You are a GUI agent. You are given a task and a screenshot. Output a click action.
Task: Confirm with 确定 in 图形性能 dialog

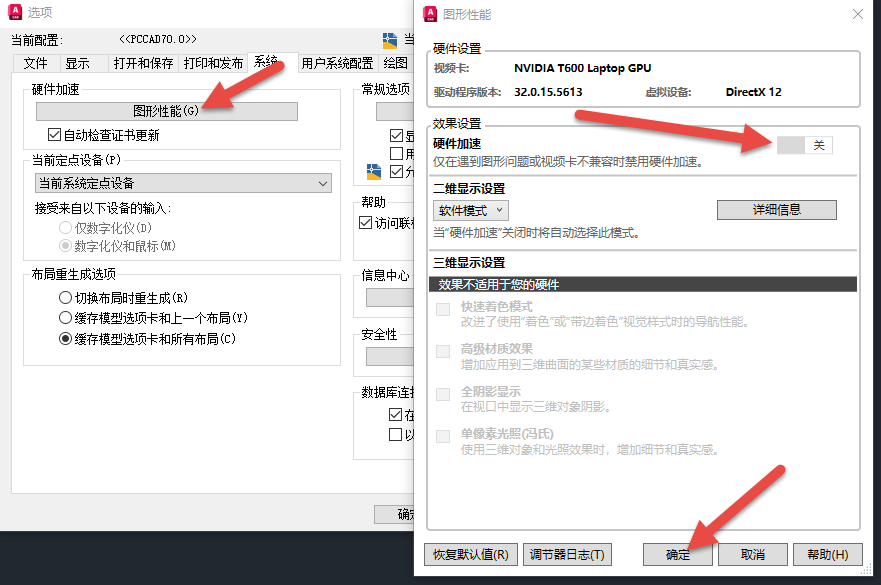click(678, 554)
